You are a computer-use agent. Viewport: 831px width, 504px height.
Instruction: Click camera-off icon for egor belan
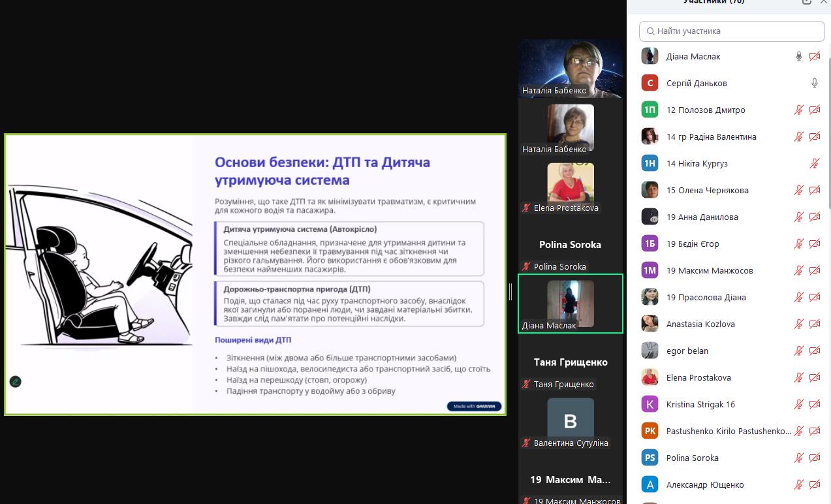pyautogui.click(x=814, y=351)
